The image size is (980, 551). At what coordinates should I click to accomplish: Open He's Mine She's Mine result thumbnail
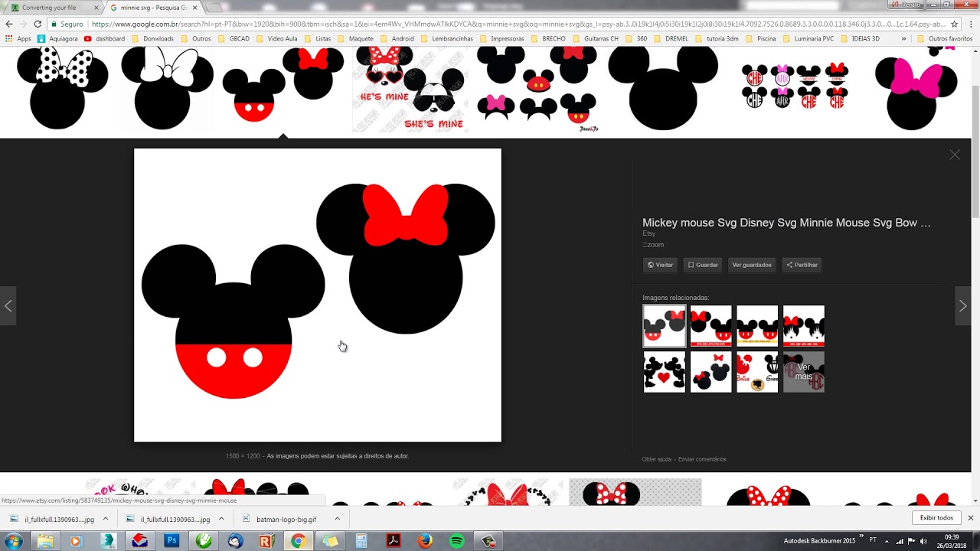410,90
